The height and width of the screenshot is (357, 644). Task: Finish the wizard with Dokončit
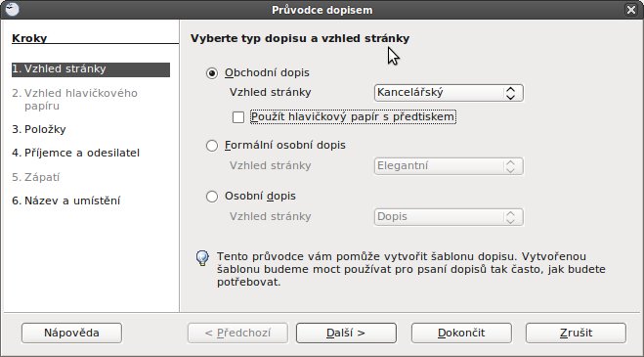(461, 333)
